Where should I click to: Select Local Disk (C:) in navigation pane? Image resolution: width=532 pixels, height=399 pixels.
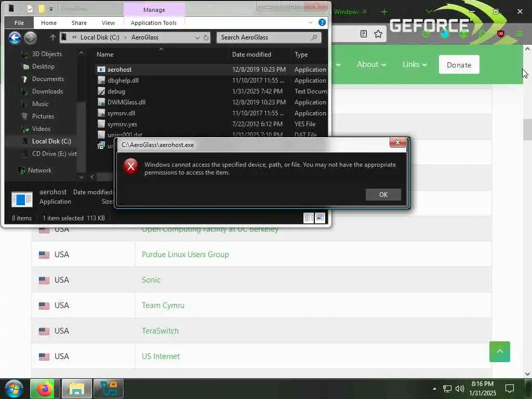[x=51, y=141]
